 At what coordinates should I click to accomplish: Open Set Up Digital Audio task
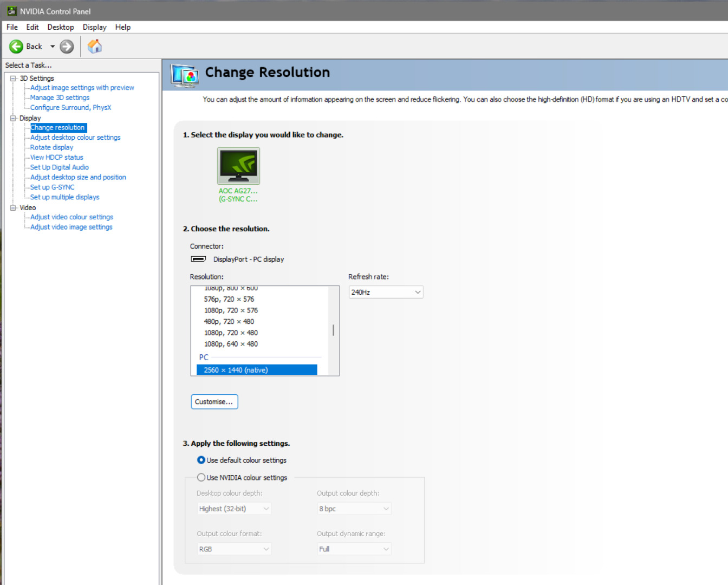(x=60, y=167)
